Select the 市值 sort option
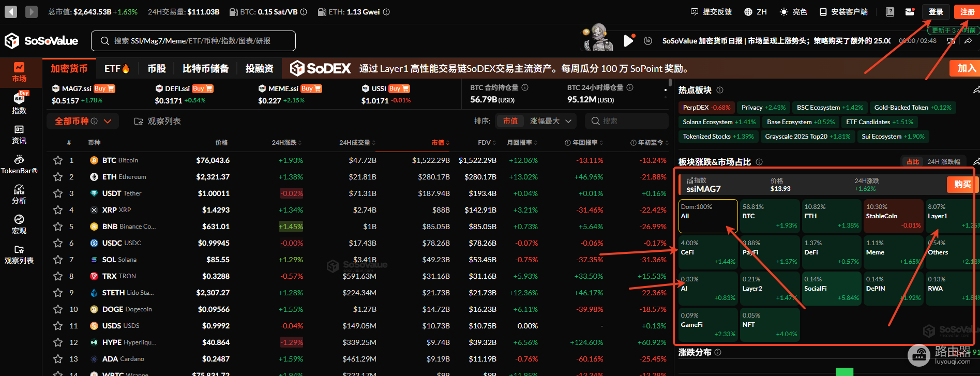 pos(510,121)
